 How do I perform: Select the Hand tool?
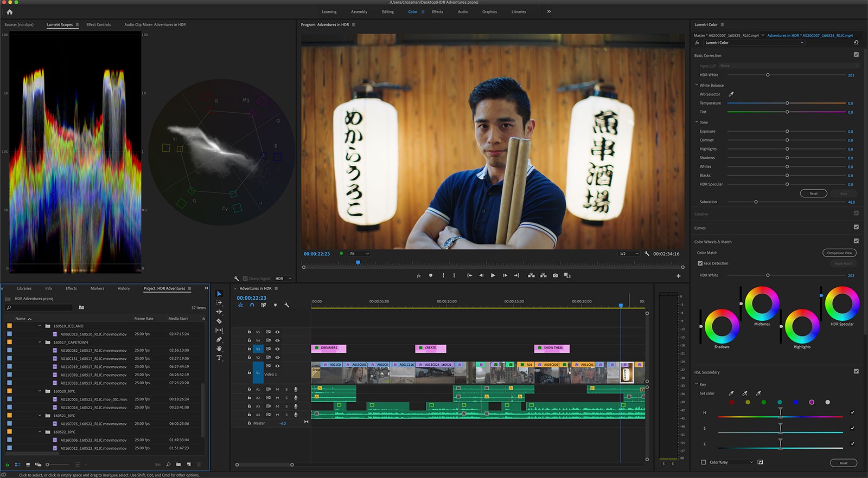click(x=219, y=349)
